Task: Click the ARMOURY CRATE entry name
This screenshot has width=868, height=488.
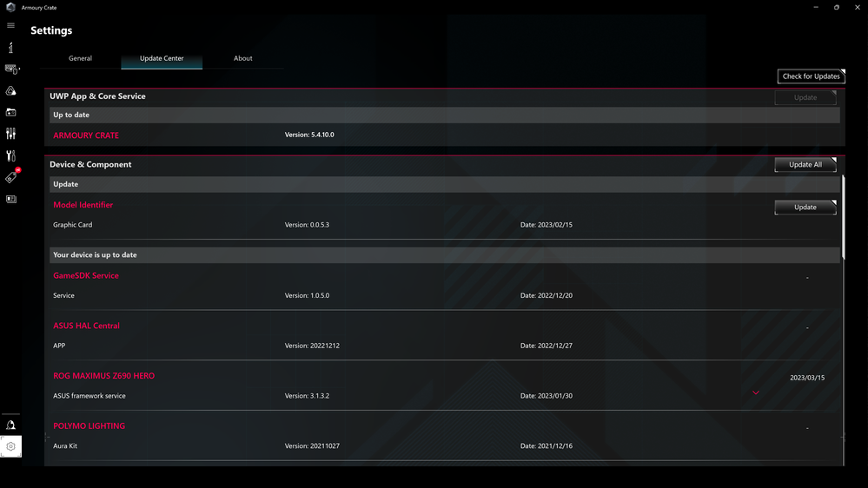Action: (x=86, y=135)
